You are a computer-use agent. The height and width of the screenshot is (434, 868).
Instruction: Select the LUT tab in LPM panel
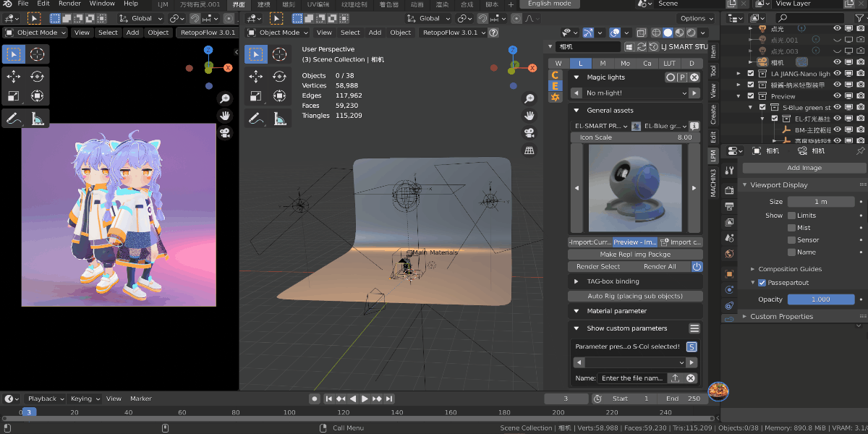(x=669, y=64)
